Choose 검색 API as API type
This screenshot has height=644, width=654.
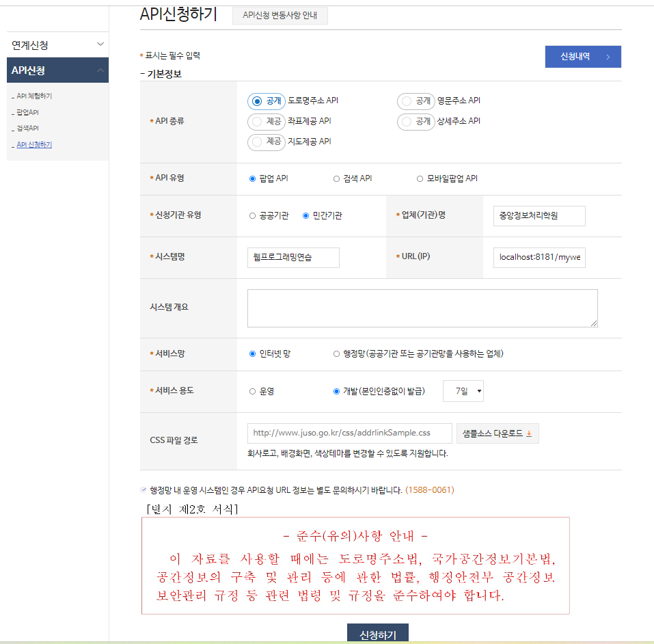pyautogui.click(x=336, y=178)
